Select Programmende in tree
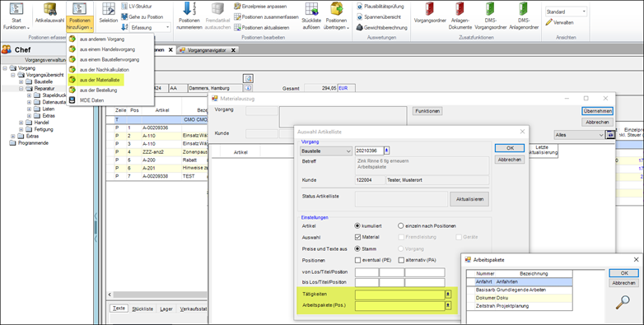This screenshot has height=325, width=644. tap(33, 143)
